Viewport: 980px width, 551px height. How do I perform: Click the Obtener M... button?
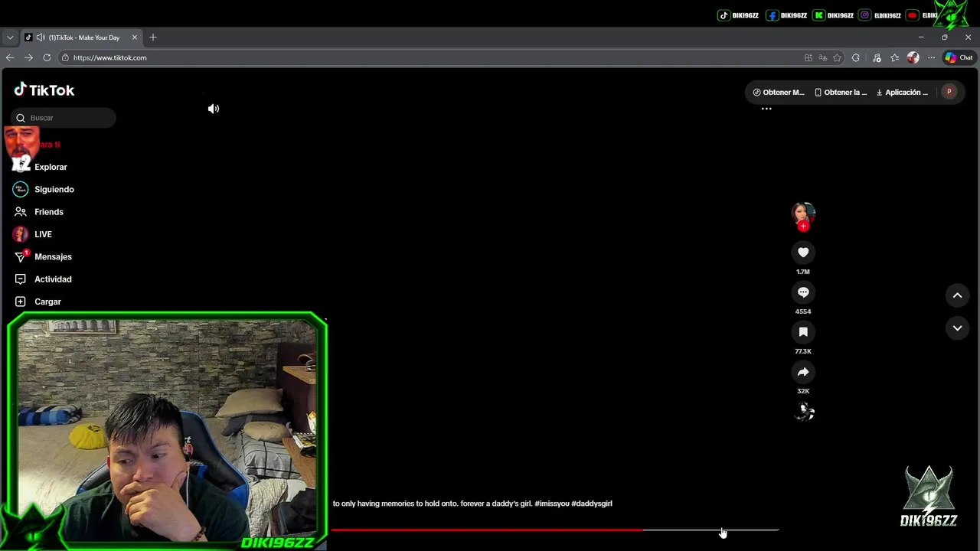(779, 92)
